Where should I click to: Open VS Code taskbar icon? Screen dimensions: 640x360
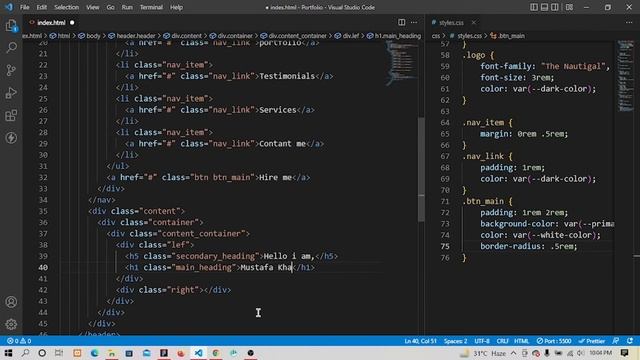(x=198, y=353)
